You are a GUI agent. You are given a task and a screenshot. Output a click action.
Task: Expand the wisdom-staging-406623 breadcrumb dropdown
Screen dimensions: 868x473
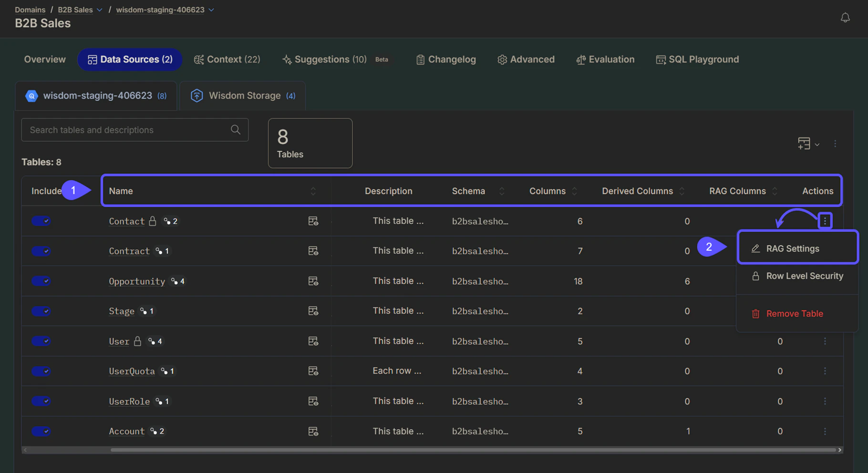(211, 10)
